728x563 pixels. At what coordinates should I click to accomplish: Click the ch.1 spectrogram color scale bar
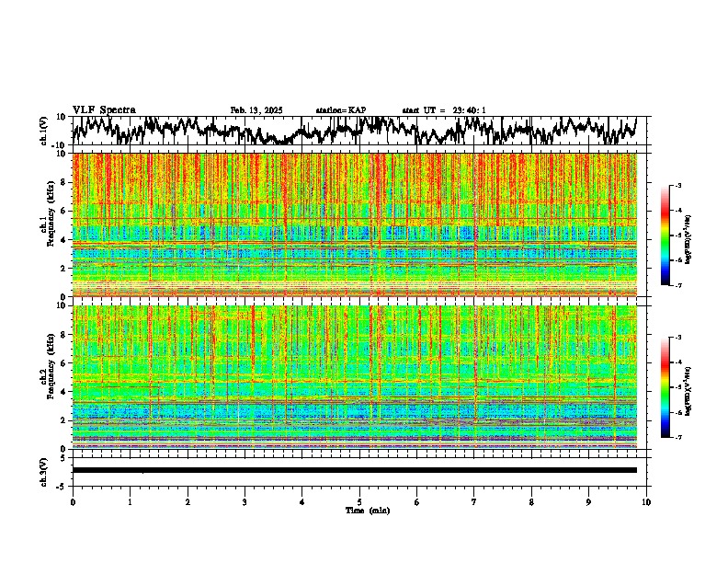(665, 236)
